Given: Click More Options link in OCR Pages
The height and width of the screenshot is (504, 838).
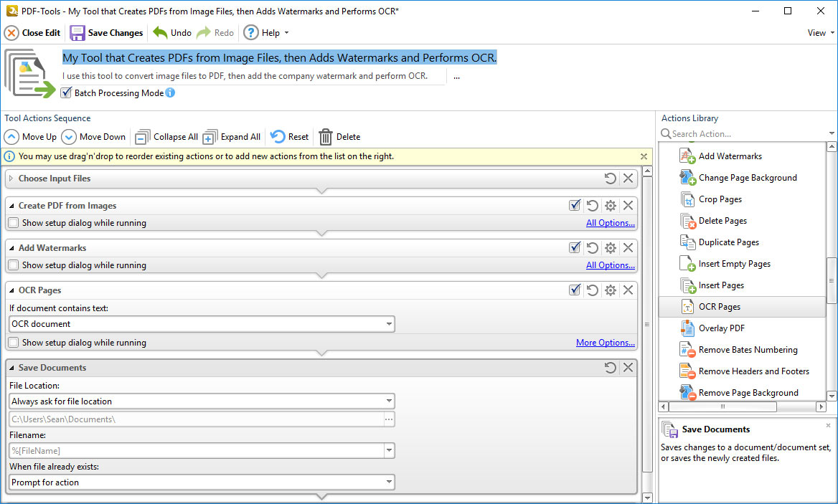Looking at the screenshot, I should tap(605, 343).
